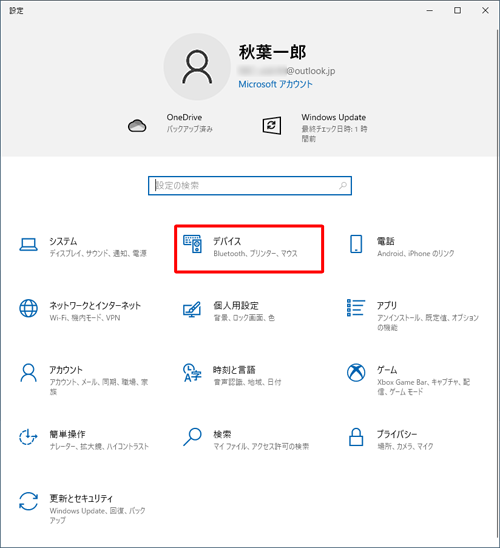Viewport: 500px width, 548px height.
Task: Open the アプリ list icon
Action: point(356,308)
